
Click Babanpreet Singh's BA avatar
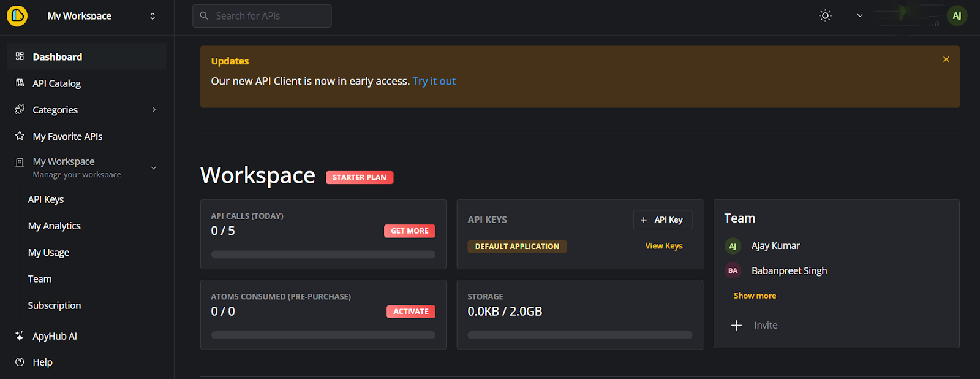pos(733,270)
